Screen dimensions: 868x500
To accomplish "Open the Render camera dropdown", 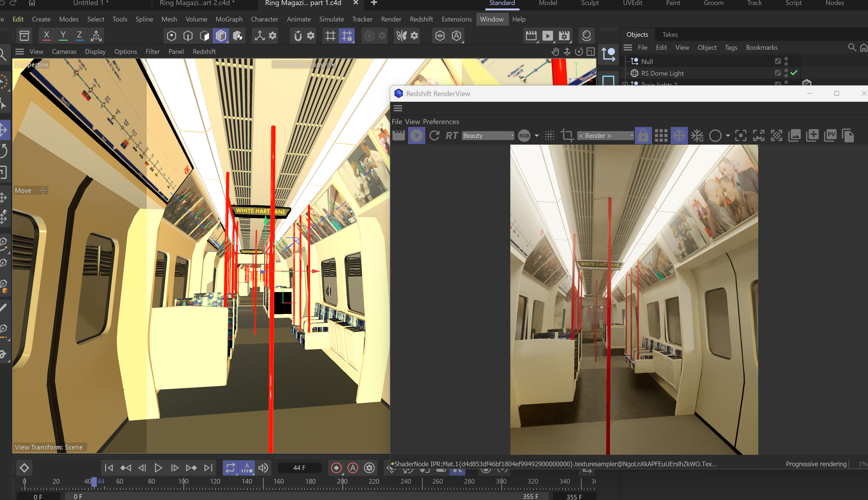I will (x=606, y=136).
